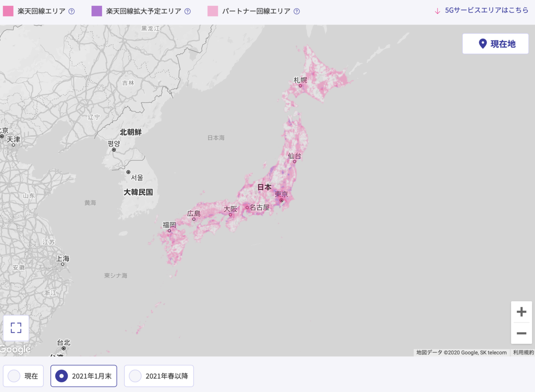Click the 東シナ海 sea label
The width and height of the screenshot is (535, 392).
click(116, 276)
